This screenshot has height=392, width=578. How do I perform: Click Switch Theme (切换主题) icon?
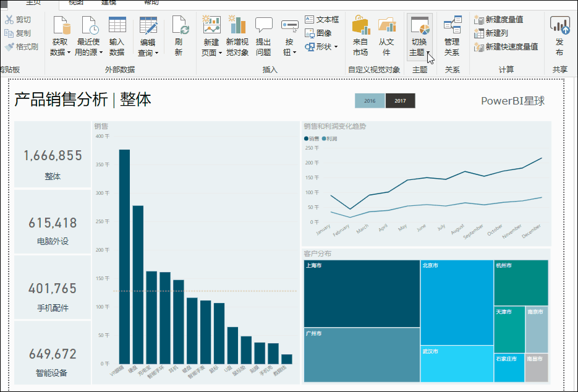420,25
